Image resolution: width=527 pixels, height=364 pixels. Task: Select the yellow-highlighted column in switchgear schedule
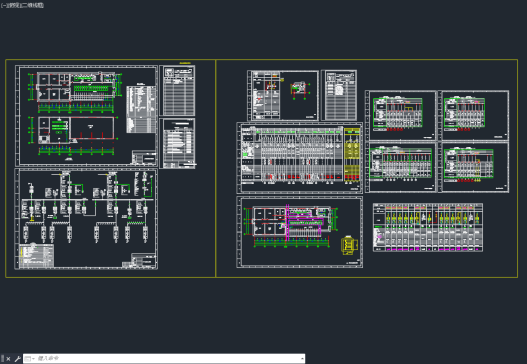[352, 155]
